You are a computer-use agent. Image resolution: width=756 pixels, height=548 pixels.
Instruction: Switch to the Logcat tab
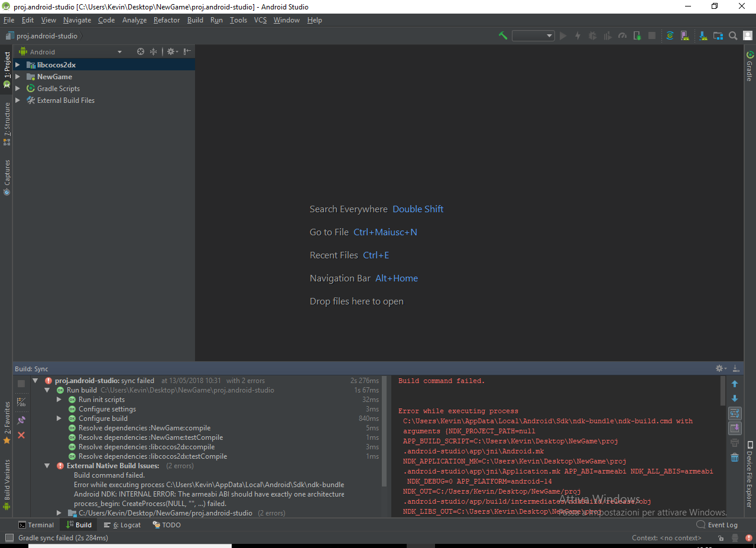pos(122,525)
